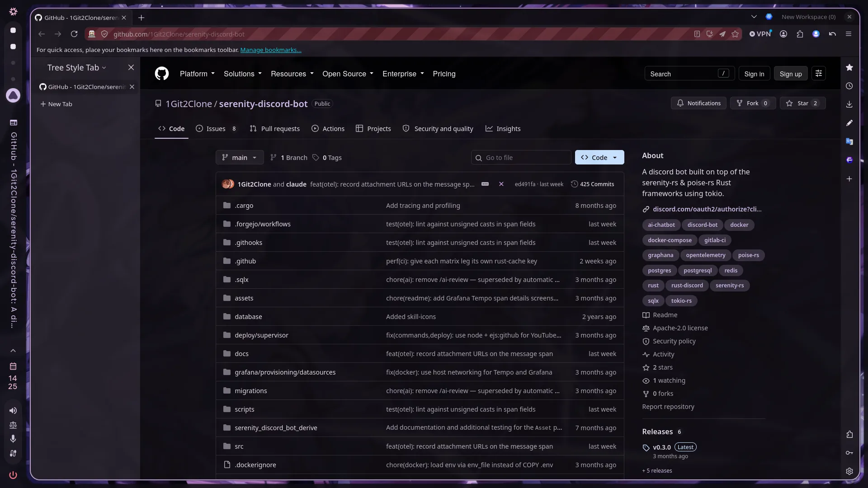
Task: Click the power icon in left dock
Action: 13,475
